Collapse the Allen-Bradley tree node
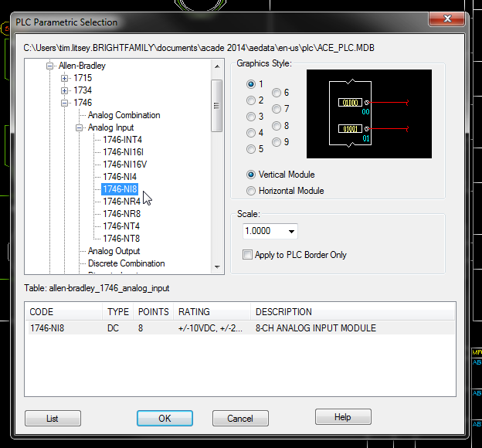 [x=49, y=66]
